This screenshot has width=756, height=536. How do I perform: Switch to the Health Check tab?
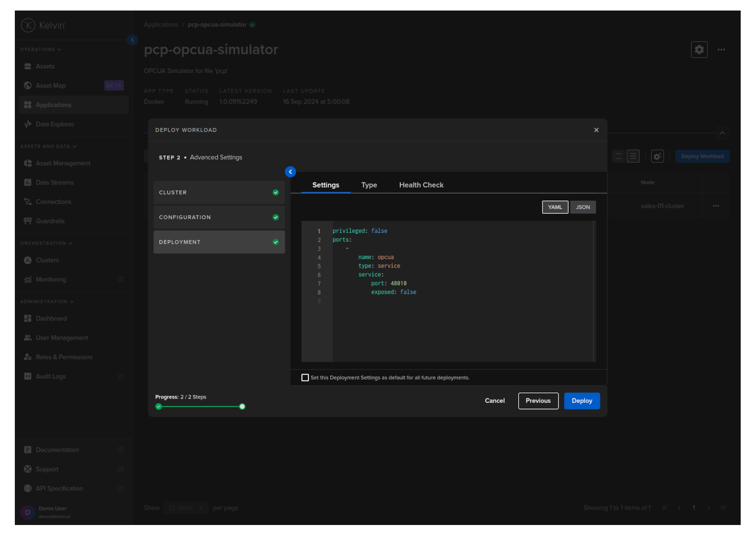coord(421,185)
